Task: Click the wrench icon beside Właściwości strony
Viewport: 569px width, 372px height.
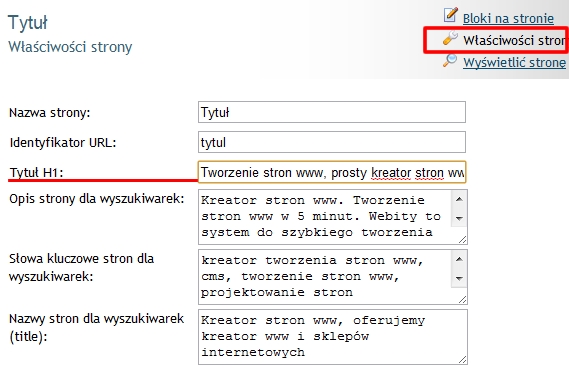Action: [x=450, y=38]
